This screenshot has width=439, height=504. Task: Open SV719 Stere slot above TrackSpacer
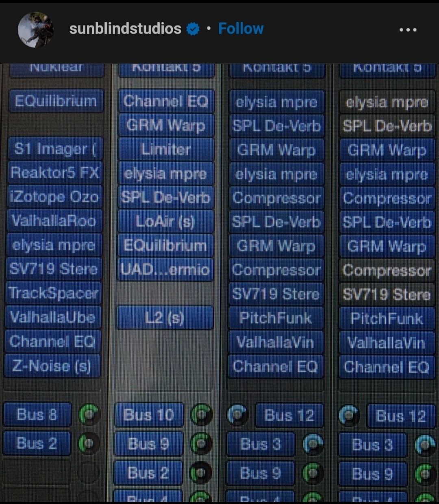[54, 269]
